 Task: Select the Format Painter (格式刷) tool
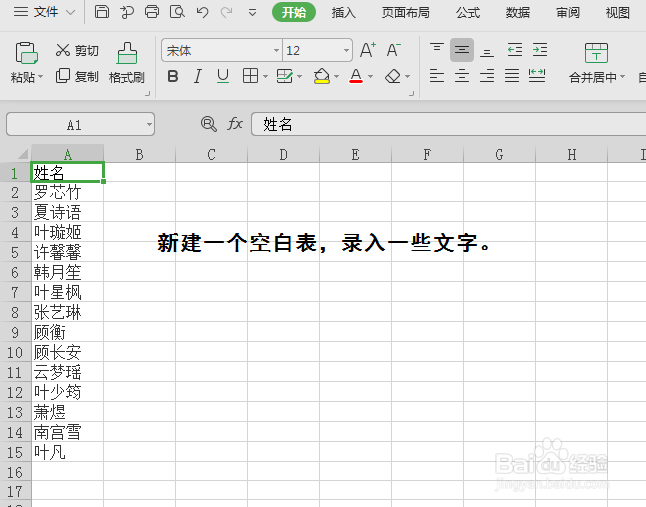click(127, 63)
